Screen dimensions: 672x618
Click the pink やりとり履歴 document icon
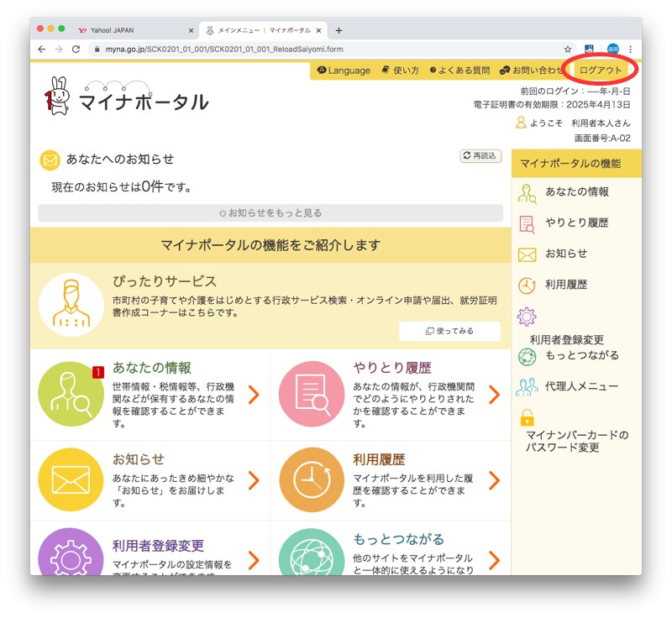[x=312, y=395]
